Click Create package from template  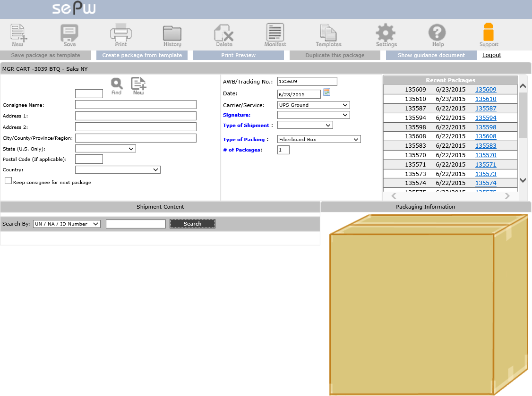pyautogui.click(x=142, y=55)
